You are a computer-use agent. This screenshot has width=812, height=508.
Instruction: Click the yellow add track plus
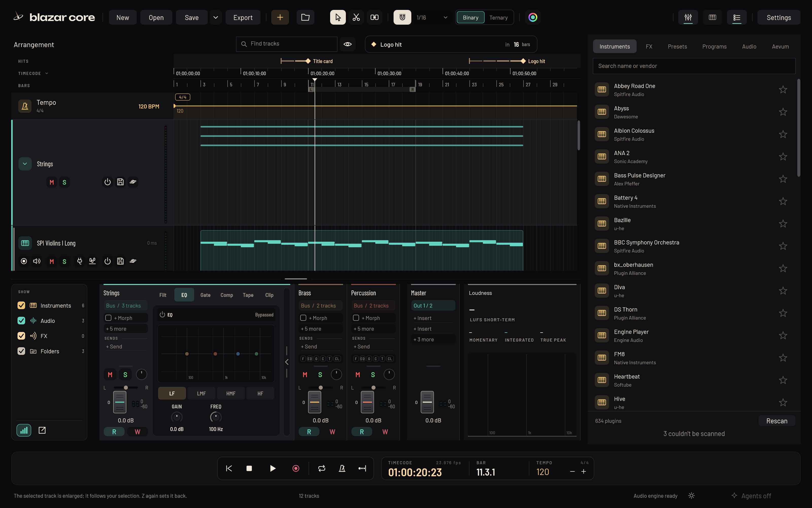click(280, 18)
